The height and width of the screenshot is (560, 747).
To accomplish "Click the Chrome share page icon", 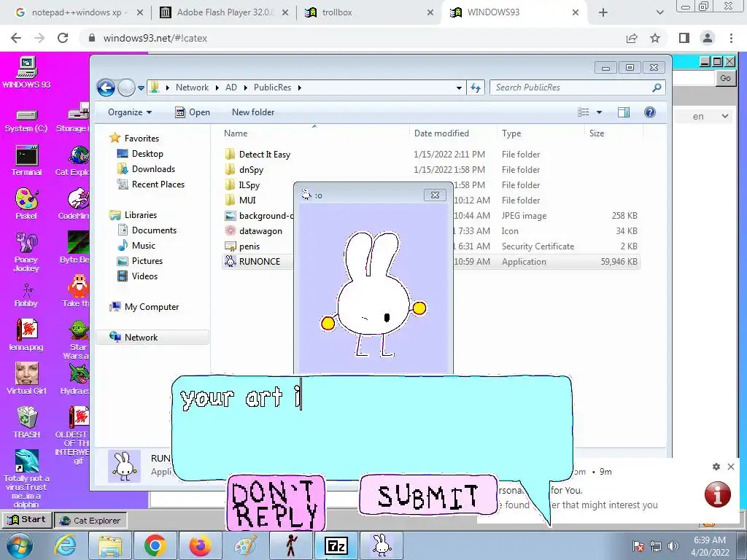I will click(x=632, y=38).
